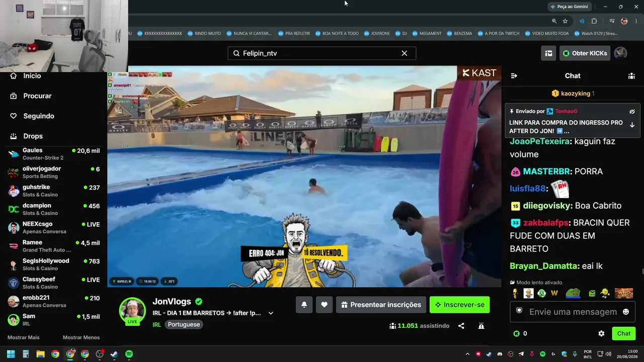This screenshot has width=644, height=362.
Task: Insert the minion emote
Action: [x=528, y=293]
